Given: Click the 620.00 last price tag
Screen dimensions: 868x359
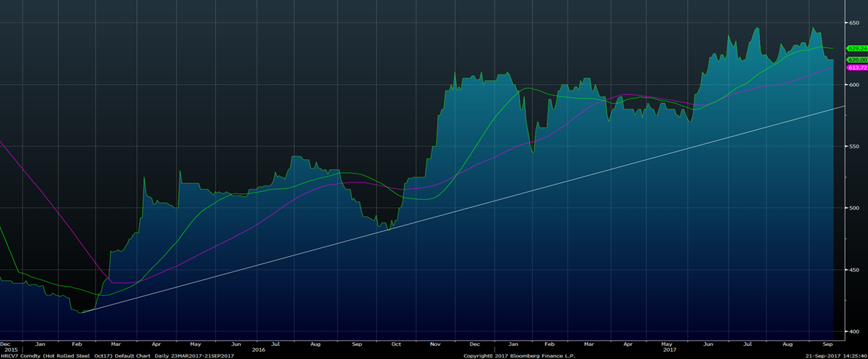Looking at the screenshot, I should click(856, 60).
